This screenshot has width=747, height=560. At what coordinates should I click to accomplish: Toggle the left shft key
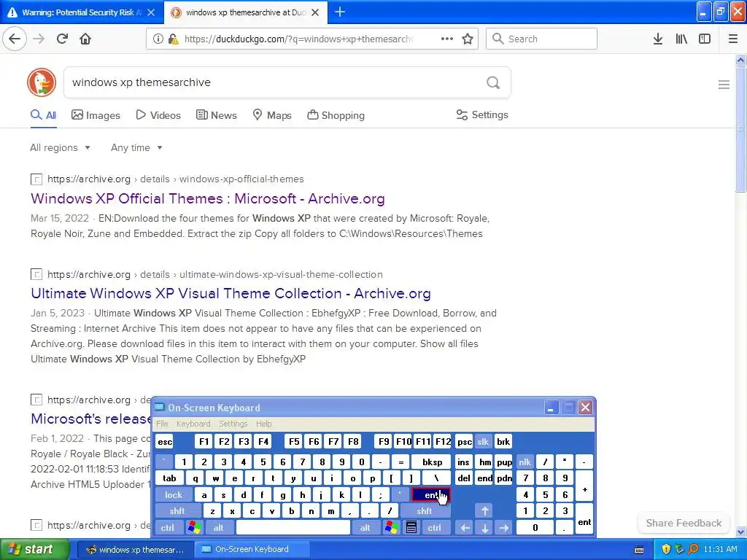click(x=177, y=511)
